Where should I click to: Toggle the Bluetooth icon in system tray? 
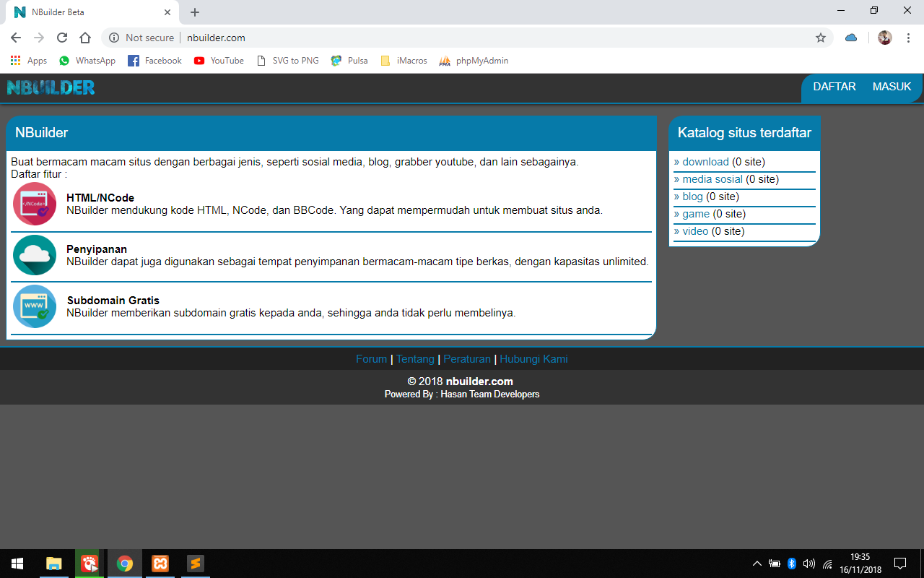[792, 564]
